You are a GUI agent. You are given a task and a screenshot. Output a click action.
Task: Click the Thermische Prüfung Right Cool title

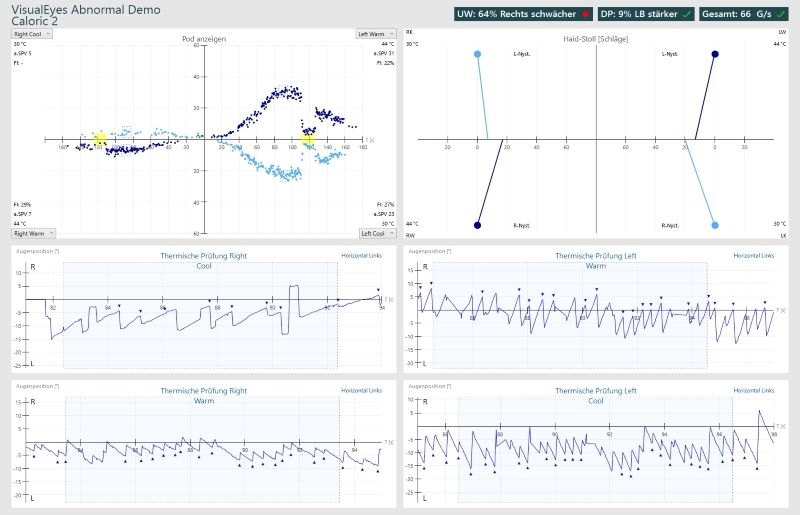(204, 256)
